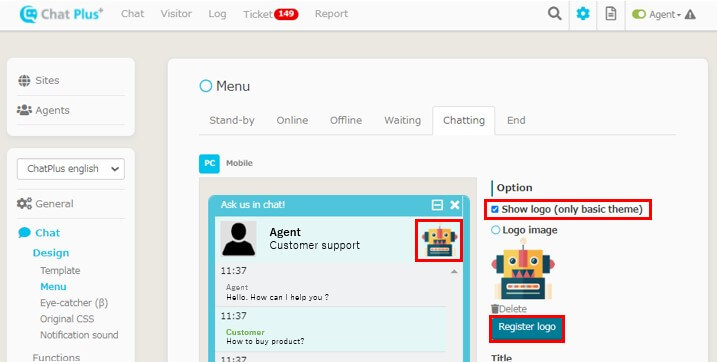Screen dimensions: 717x362
Task: Open the Chat section in sidebar
Action: coord(39,233)
